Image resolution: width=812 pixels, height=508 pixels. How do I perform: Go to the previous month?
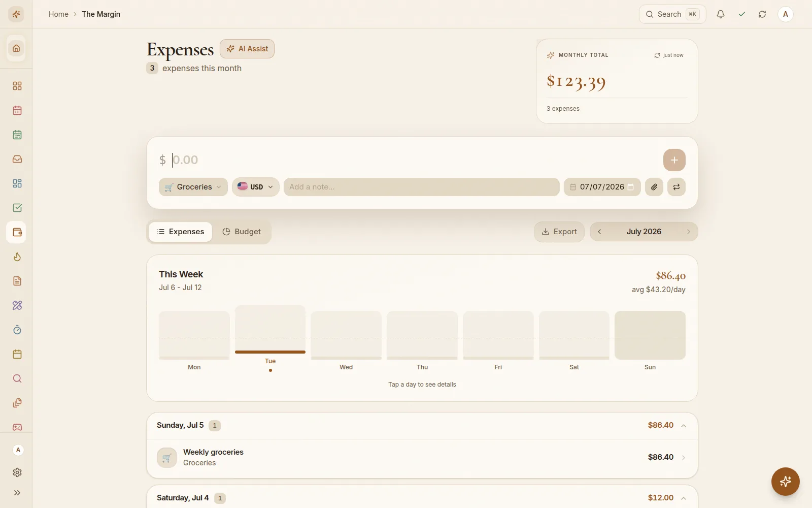tap(599, 232)
